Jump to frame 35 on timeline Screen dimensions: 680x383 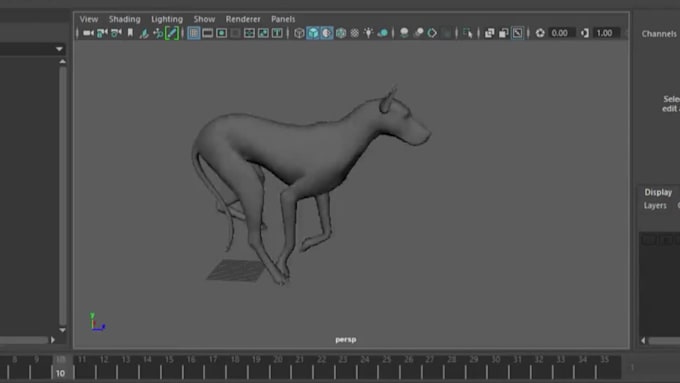tap(604, 360)
